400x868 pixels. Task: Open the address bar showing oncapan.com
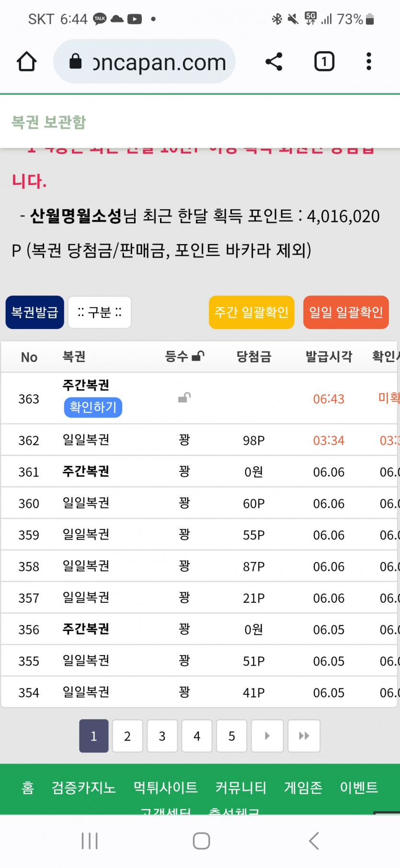144,61
